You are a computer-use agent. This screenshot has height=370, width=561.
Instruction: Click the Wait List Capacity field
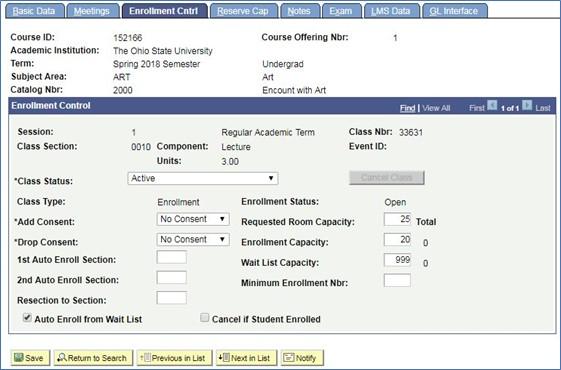397,260
